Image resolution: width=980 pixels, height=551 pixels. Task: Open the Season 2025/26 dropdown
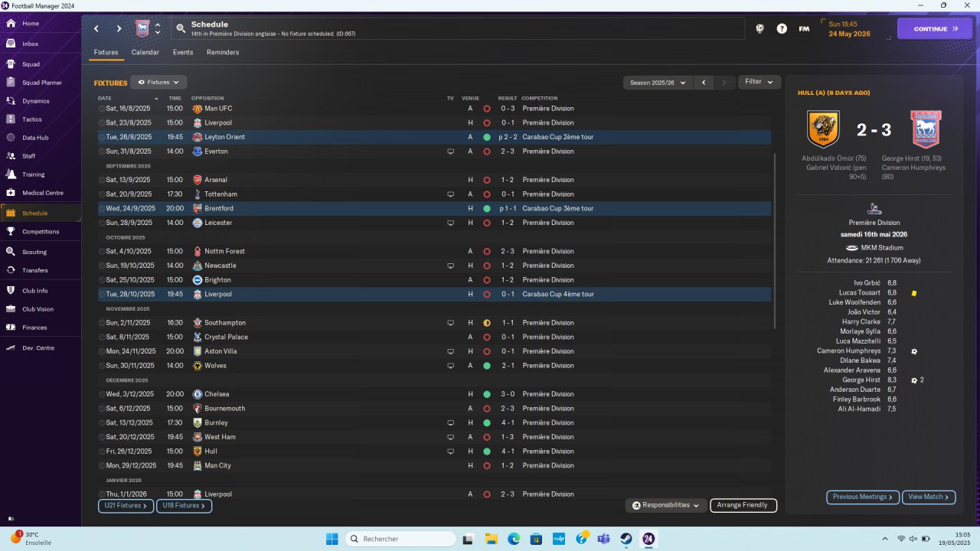point(658,82)
